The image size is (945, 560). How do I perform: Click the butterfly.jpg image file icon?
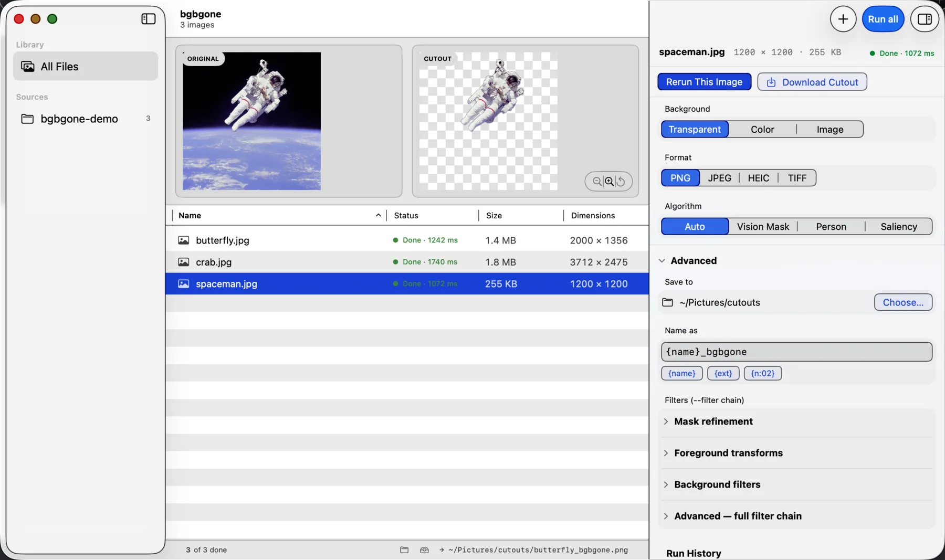click(183, 240)
